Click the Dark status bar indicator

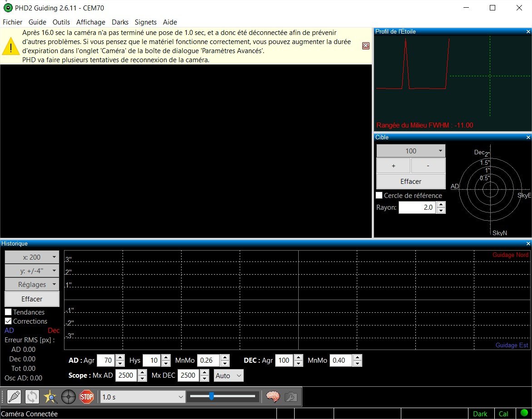480,414
